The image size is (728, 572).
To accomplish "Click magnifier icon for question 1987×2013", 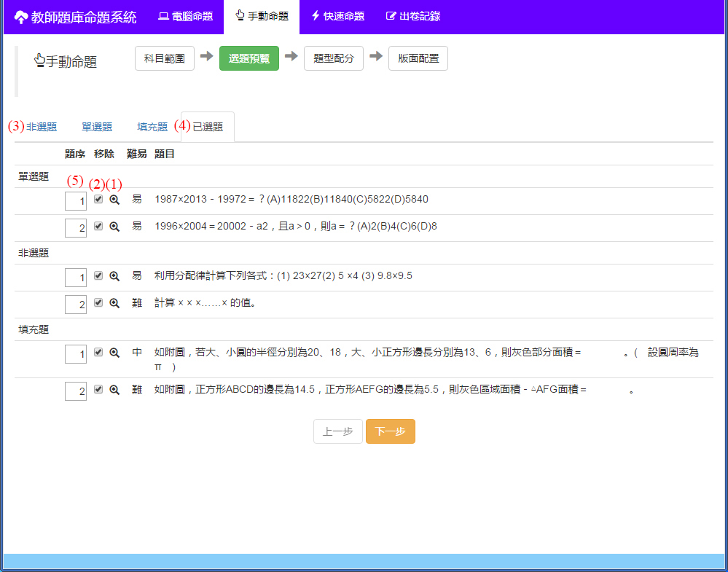I will click(x=114, y=200).
